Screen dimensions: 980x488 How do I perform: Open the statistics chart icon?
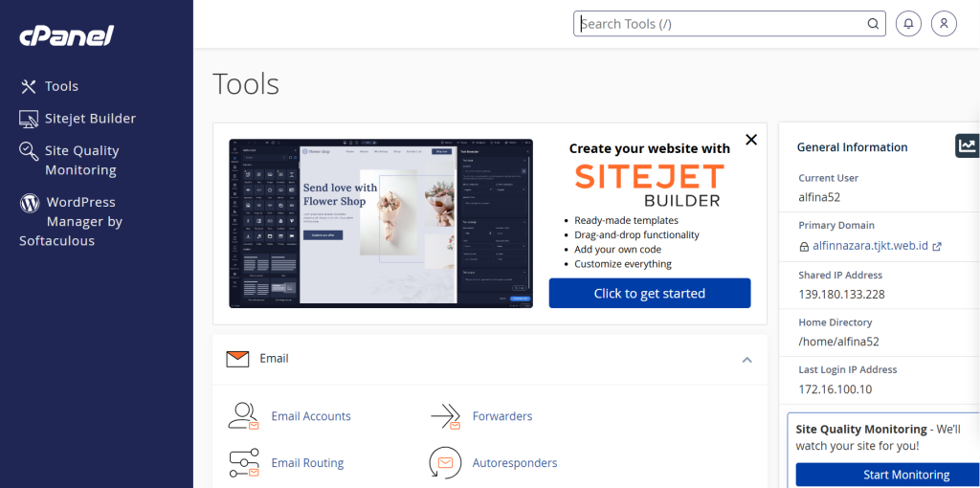(x=967, y=145)
